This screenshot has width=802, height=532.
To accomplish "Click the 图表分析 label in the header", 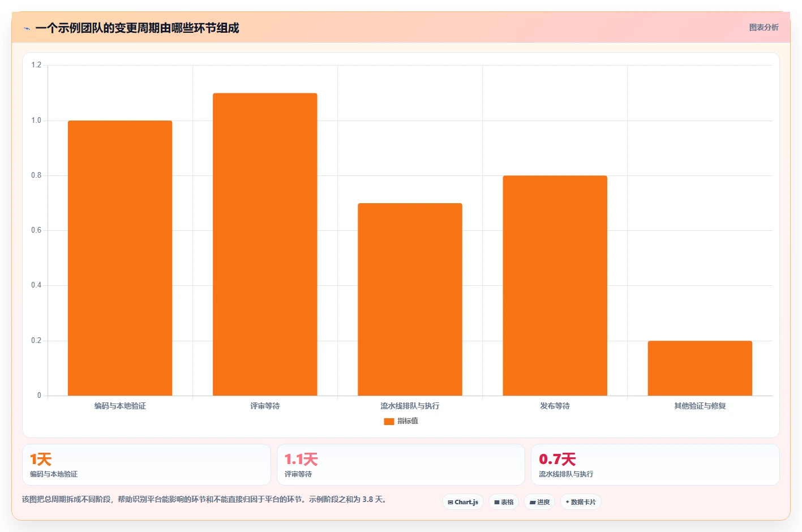I will tap(764, 27).
